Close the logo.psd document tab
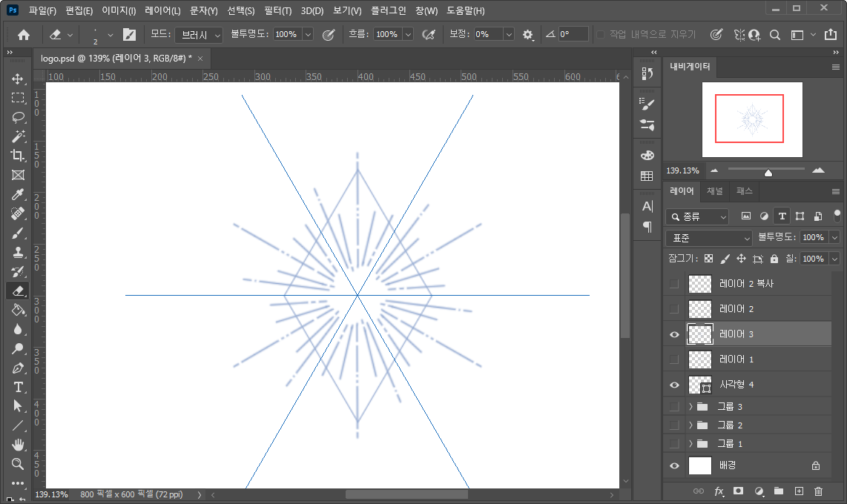Viewport: 847px width, 504px height. [200, 59]
